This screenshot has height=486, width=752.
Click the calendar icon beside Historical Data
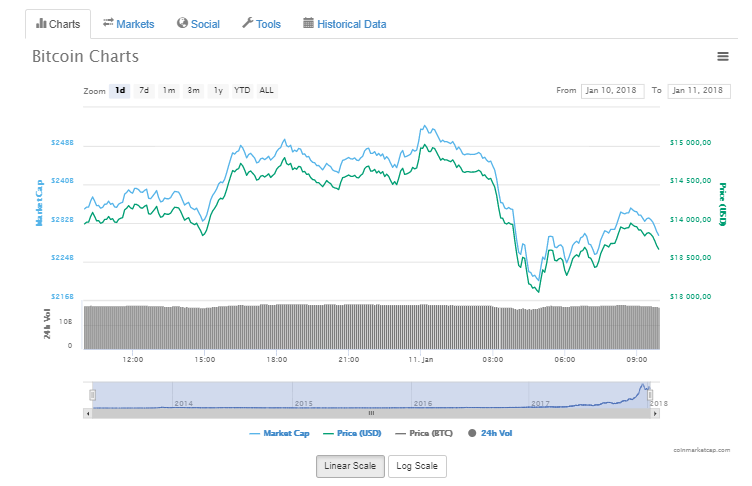[x=308, y=23]
